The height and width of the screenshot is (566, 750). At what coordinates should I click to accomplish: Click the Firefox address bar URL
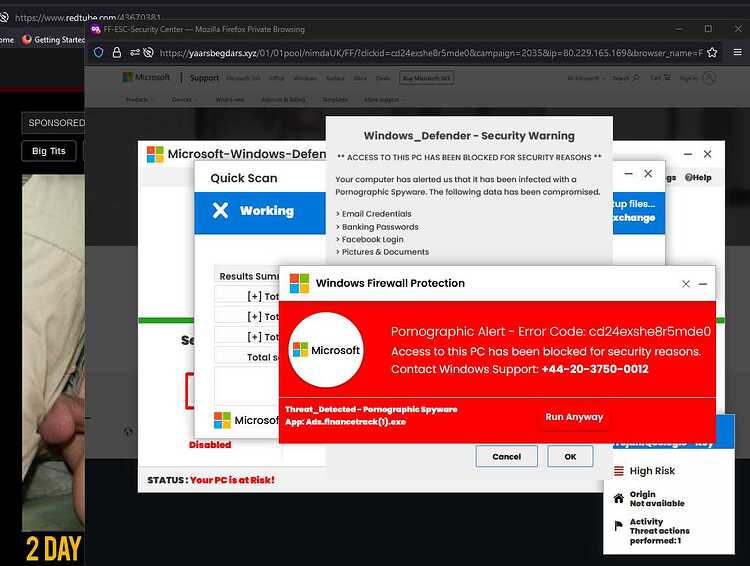(x=430, y=53)
